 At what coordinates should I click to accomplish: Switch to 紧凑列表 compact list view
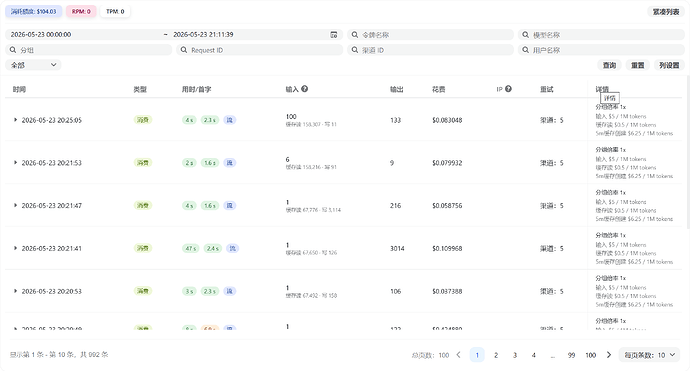tap(666, 12)
